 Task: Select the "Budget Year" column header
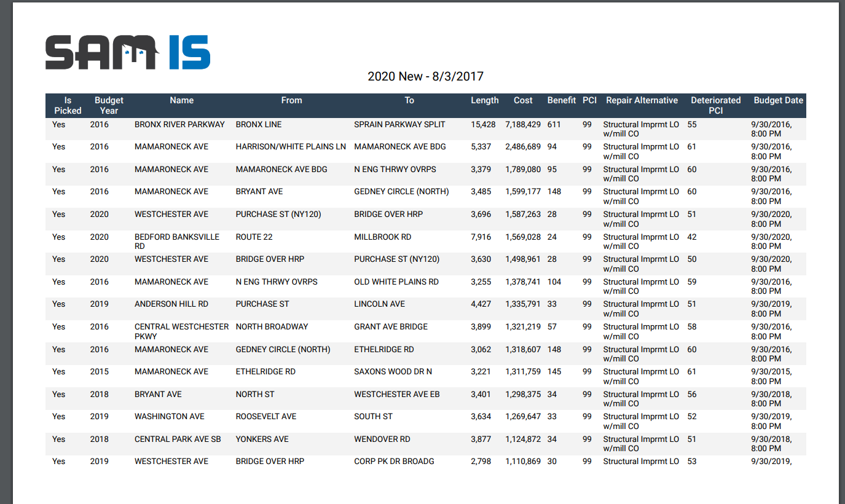(x=109, y=105)
